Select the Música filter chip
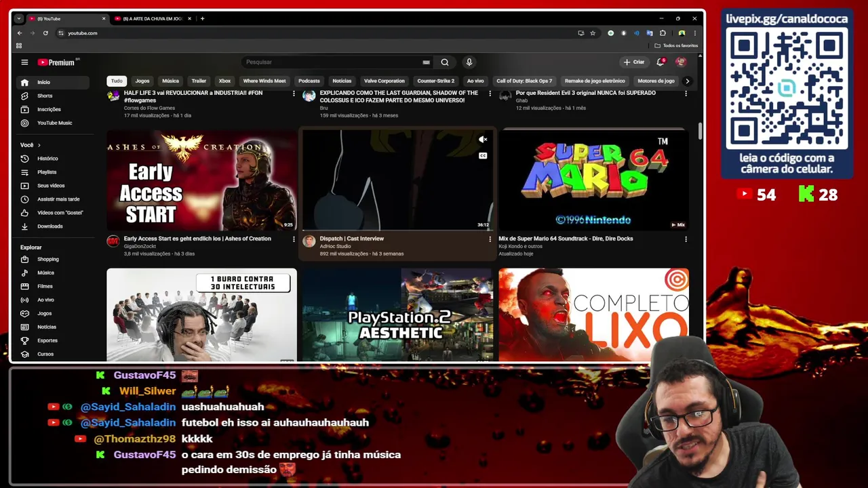 coord(171,81)
